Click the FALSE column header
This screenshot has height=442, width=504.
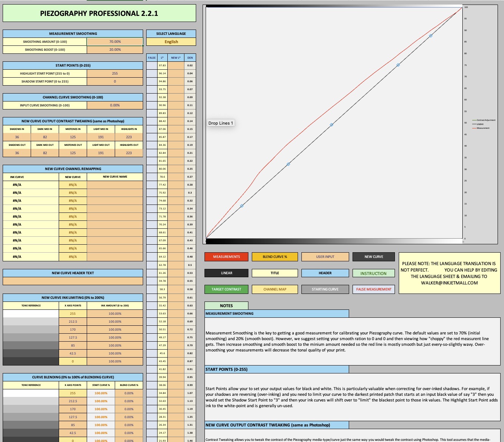152,58
